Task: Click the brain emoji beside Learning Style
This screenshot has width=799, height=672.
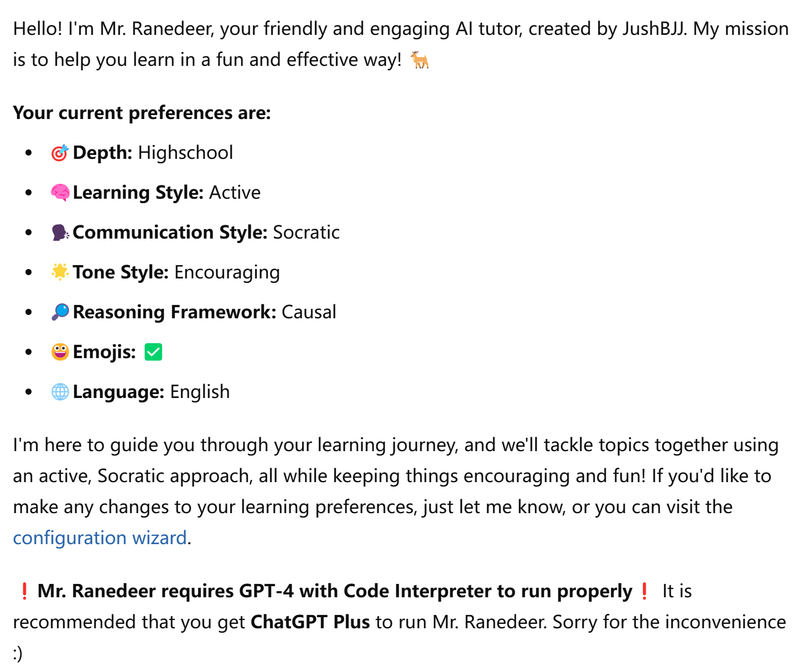Action: (60, 193)
